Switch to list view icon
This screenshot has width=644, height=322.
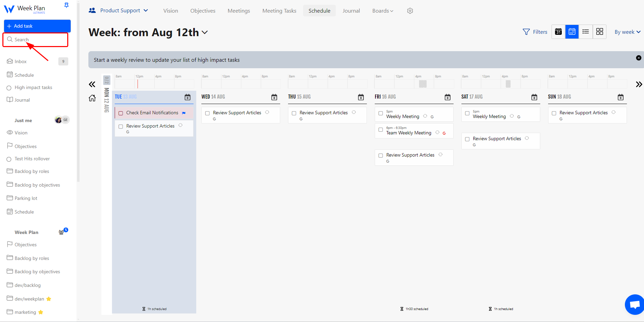click(x=586, y=32)
